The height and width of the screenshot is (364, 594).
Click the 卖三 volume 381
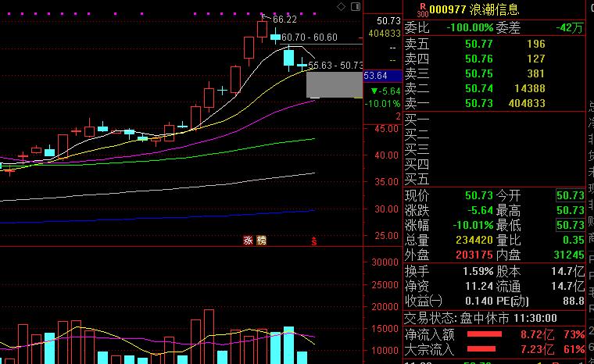click(536, 73)
